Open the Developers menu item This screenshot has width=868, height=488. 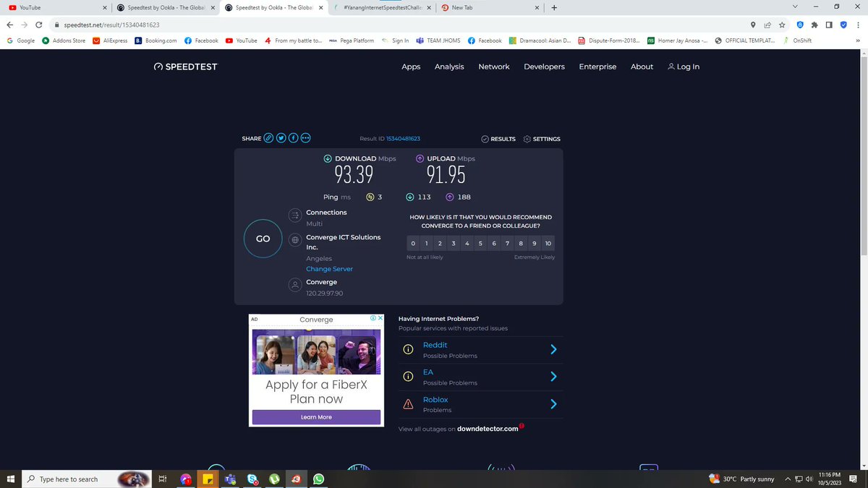coord(544,67)
